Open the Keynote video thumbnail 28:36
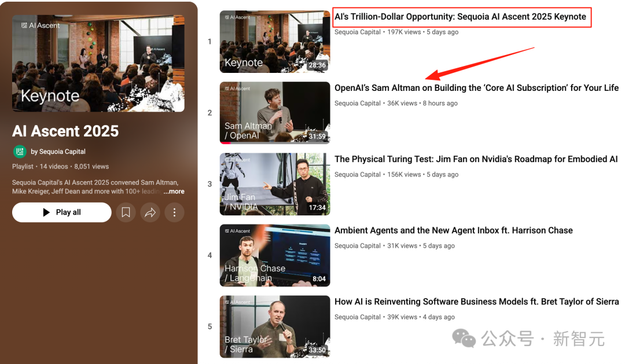Screen dimensions: 625x364 point(275,42)
